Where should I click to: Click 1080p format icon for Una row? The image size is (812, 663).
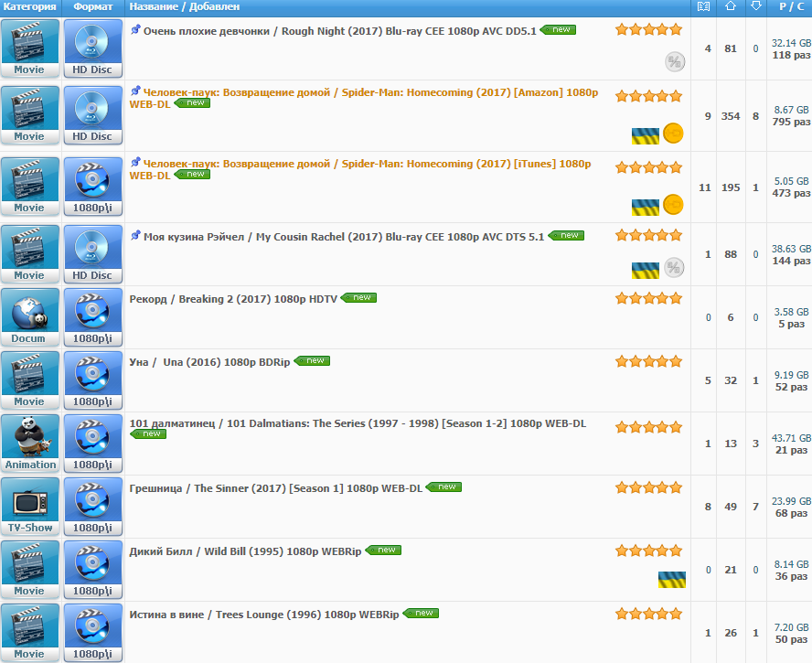click(x=92, y=380)
